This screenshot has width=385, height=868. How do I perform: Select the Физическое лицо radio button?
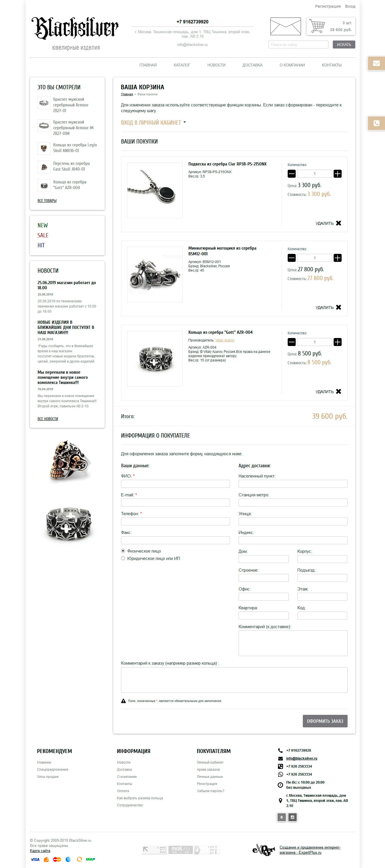click(123, 551)
